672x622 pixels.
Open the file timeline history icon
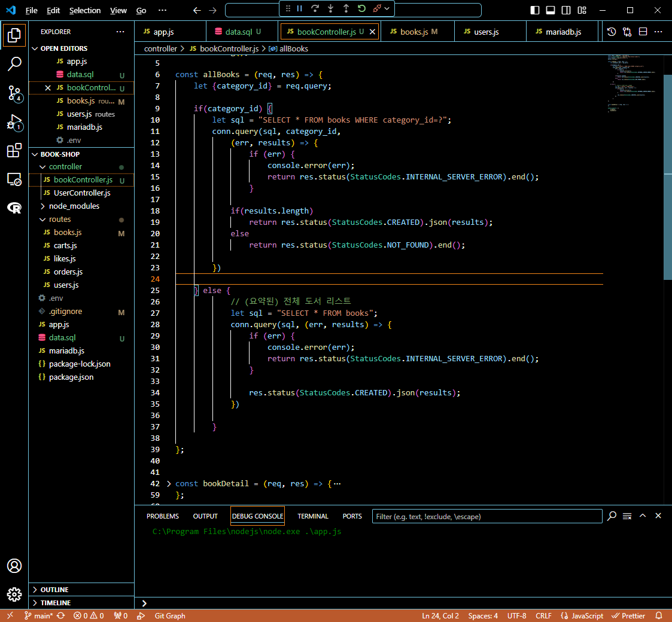(612, 32)
